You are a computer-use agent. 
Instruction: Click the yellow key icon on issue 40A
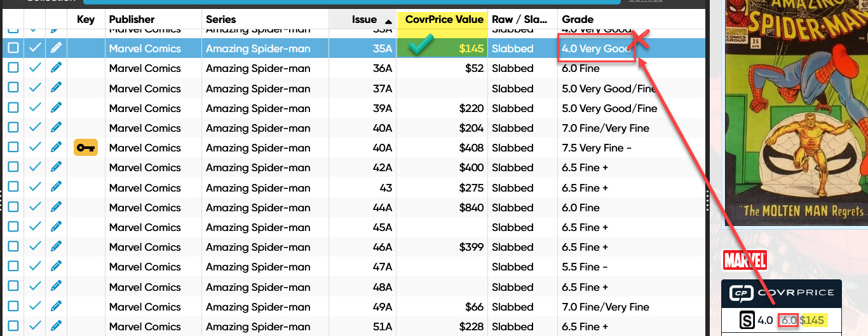86,148
